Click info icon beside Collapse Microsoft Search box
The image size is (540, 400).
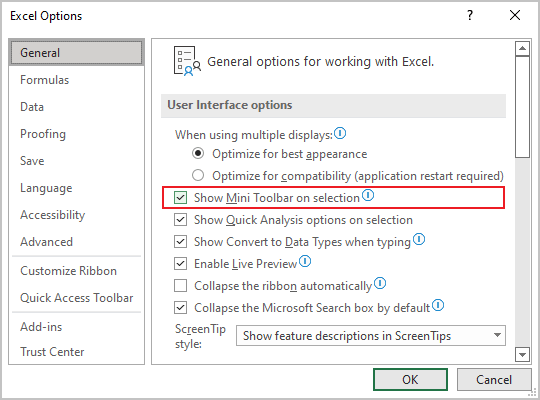coord(438,305)
